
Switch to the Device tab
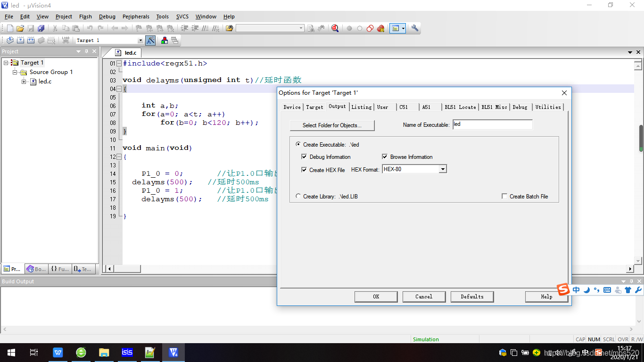tap(292, 107)
